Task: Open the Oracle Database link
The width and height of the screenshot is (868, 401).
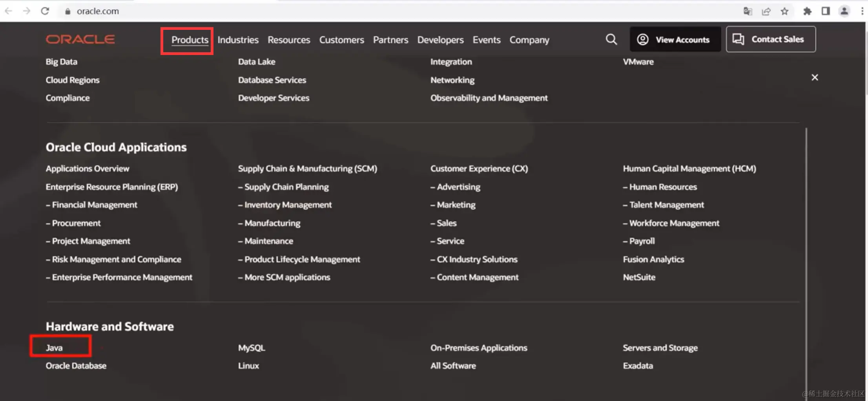Action: coord(76,366)
